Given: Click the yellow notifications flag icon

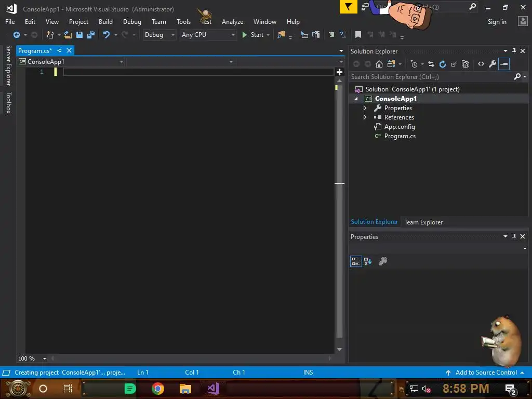Looking at the screenshot, I should click(x=349, y=7).
